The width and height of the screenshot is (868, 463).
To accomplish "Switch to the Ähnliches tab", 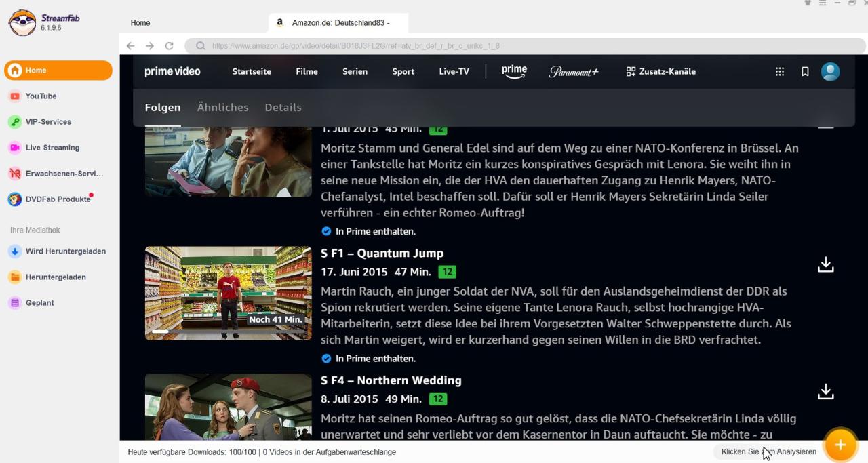I will (222, 107).
